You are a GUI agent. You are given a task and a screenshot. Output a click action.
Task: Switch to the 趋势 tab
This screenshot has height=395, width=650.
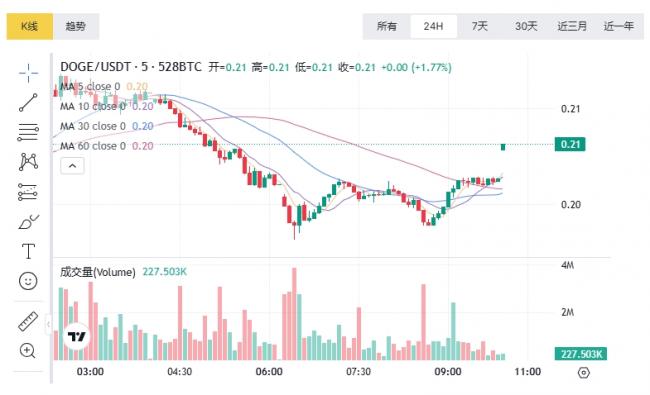pyautogui.click(x=76, y=26)
